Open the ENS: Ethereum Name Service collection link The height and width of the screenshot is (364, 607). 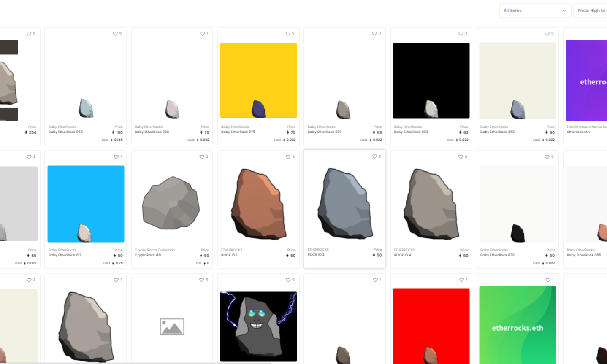(x=587, y=127)
